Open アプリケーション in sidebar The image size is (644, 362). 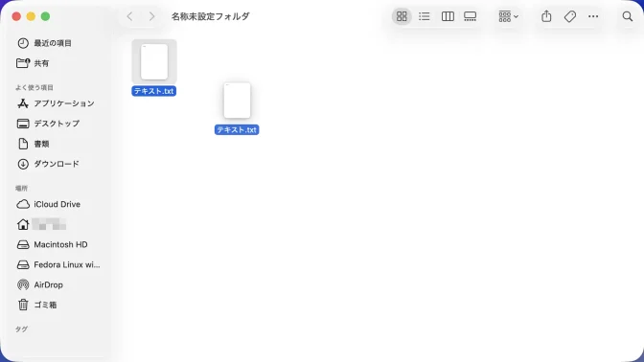point(56,103)
